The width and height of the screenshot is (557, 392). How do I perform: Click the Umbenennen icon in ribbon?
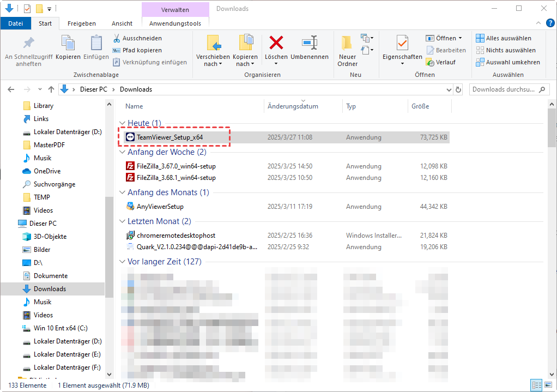click(309, 43)
